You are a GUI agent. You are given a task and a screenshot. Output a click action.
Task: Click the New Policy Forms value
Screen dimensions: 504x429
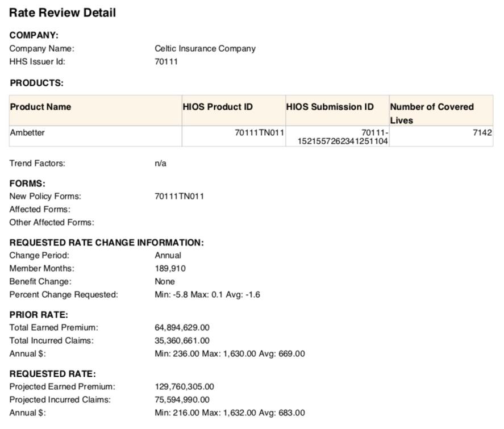(x=179, y=196)
